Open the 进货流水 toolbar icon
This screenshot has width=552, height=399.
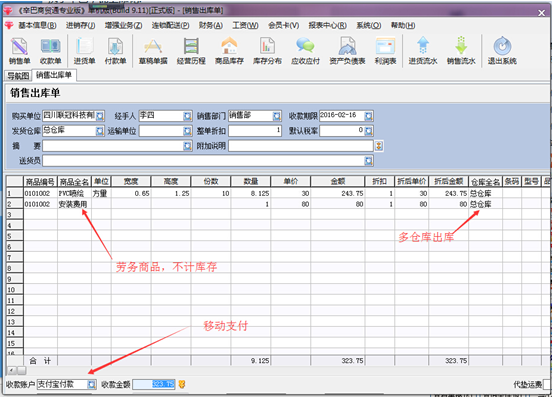423,51
